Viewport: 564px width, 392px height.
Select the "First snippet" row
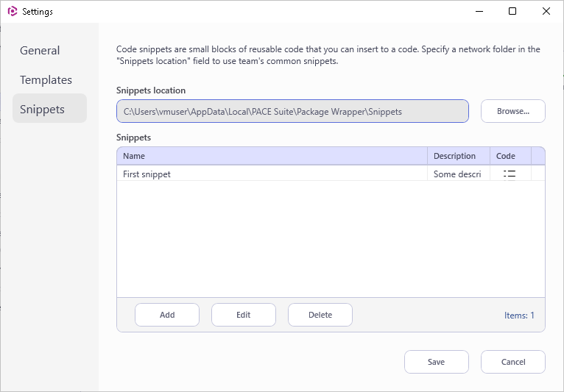pyautogui.click(x=331, y=174)
